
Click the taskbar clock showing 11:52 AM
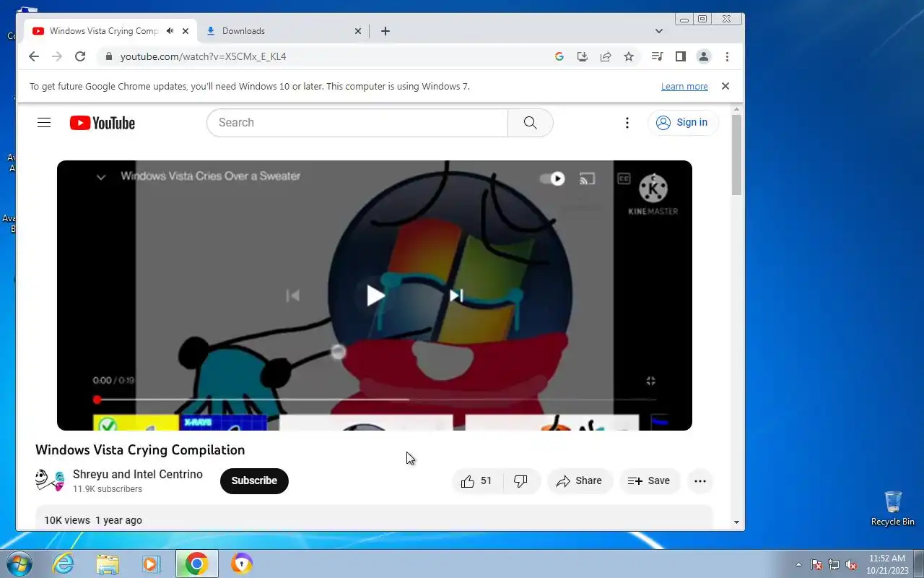pyautogui.click(x=887, y=564)
